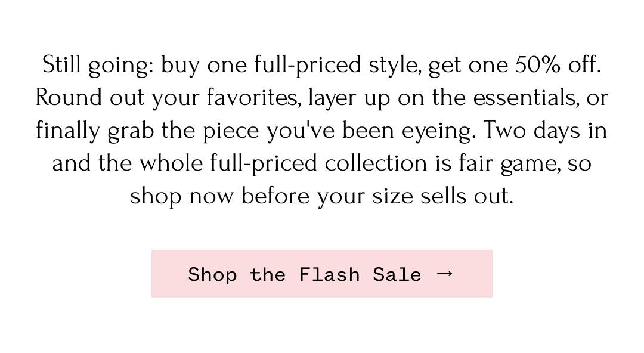Viewport: 644px width, 353px height.
Task: Click the word Flash in pink button
Action: click(329, 274)
